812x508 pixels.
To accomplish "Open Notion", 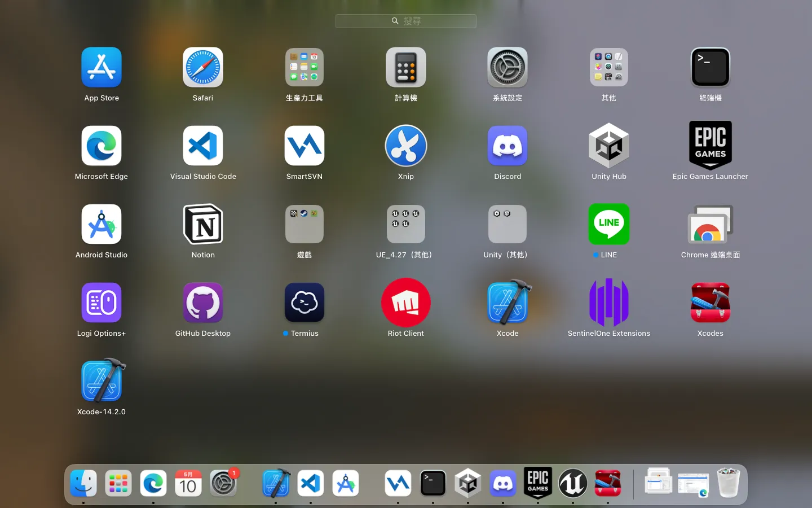I will (203, 224).
